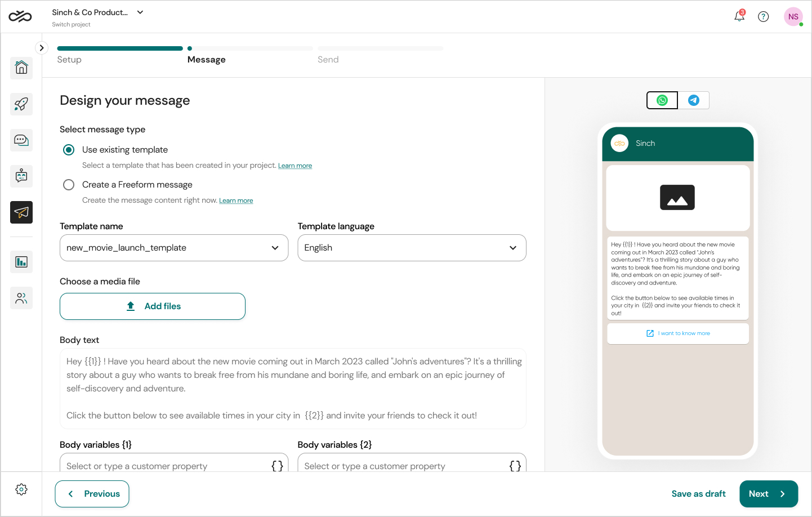Open the Template name dropdown
The width and height of the screenshot is (812, 517).
[173, 248]
